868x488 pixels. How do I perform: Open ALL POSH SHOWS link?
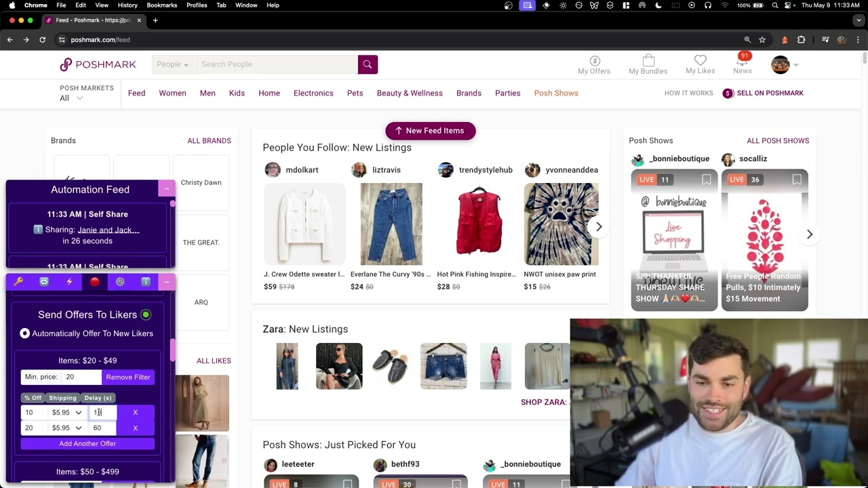(778, 141)
